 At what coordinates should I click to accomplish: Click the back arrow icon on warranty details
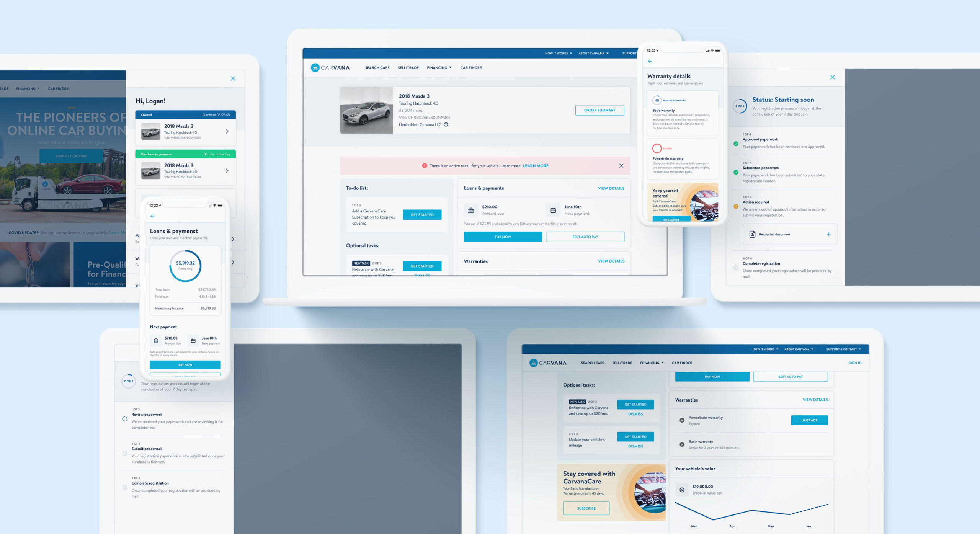pos(650,61)
